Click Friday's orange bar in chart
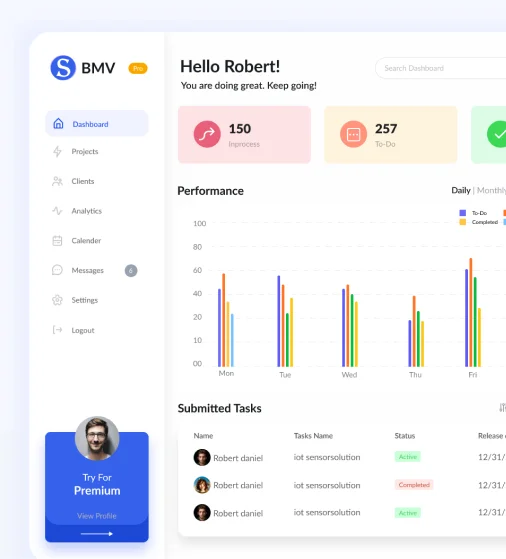Screen dimensions: 506x559 [x=471, y=312]
